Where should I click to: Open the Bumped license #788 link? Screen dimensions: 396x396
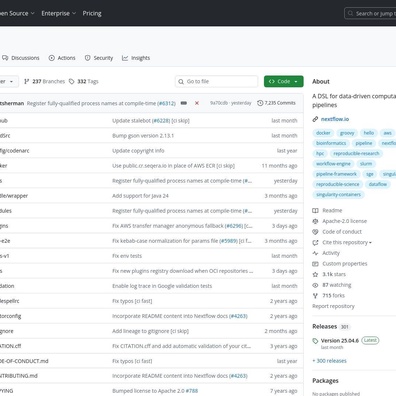192,391
